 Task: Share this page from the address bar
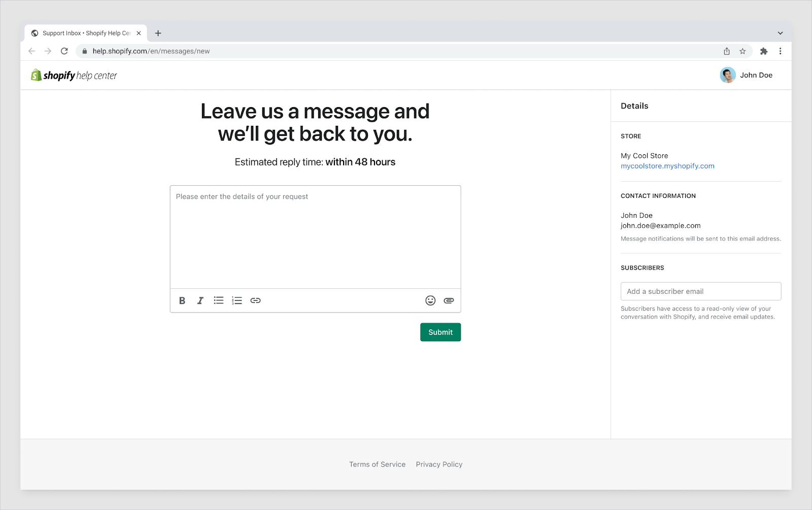pyautogui.click(x=727, y=51)
